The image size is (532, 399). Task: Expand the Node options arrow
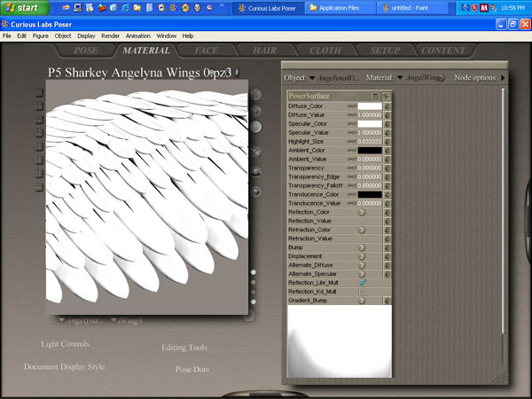[503, 78]
